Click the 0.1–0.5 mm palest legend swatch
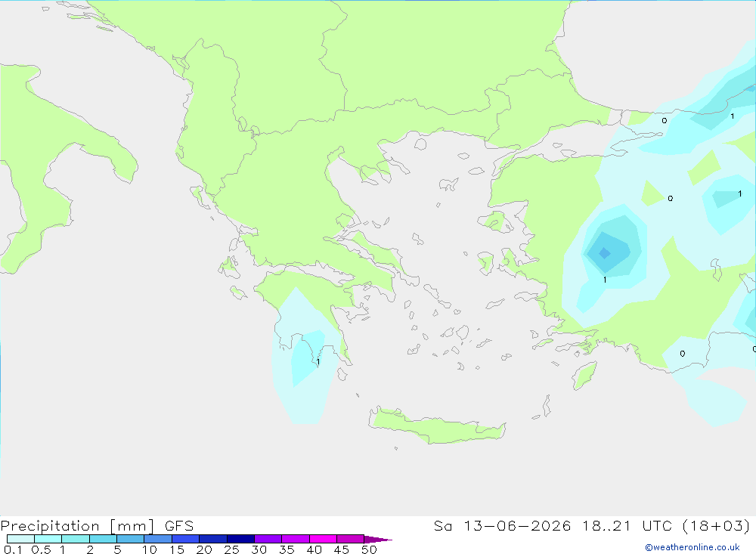 (20, 539)
